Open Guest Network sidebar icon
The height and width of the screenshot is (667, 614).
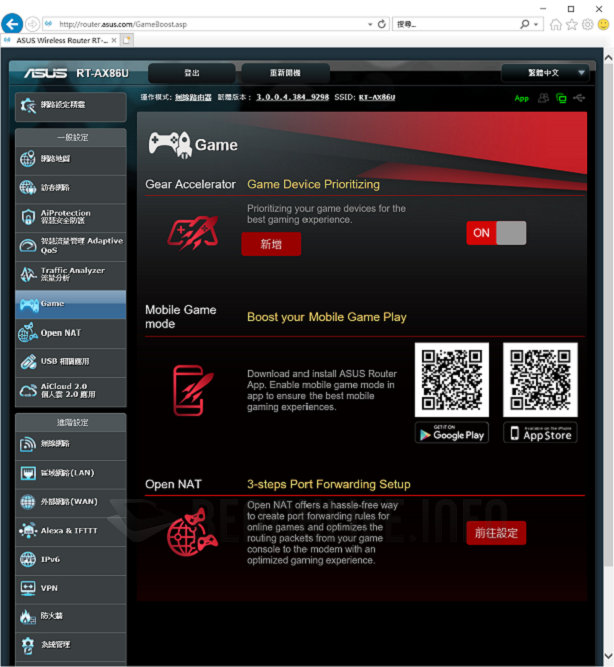click(x=28, y=188)
